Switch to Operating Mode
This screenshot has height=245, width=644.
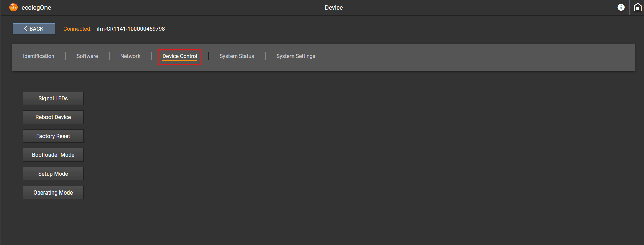point(53,193)
